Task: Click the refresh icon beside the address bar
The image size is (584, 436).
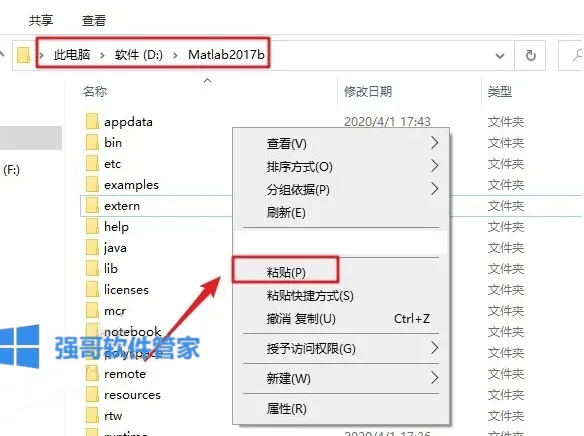Action: tap(530, 55)
